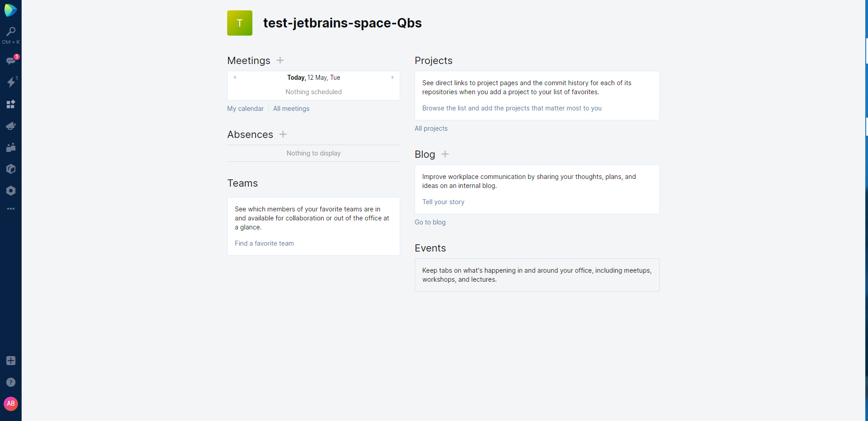Image resolution: width=868 pixels, height=421 pixels.
Task: Open the Go to blog link
Action: click(x=430, y=222)
